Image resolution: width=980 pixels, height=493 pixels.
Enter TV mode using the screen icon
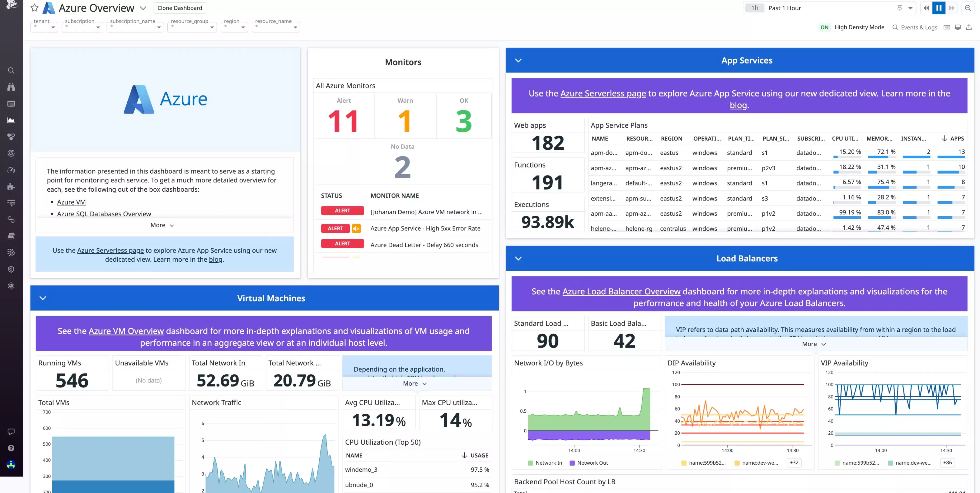(958, 27)
